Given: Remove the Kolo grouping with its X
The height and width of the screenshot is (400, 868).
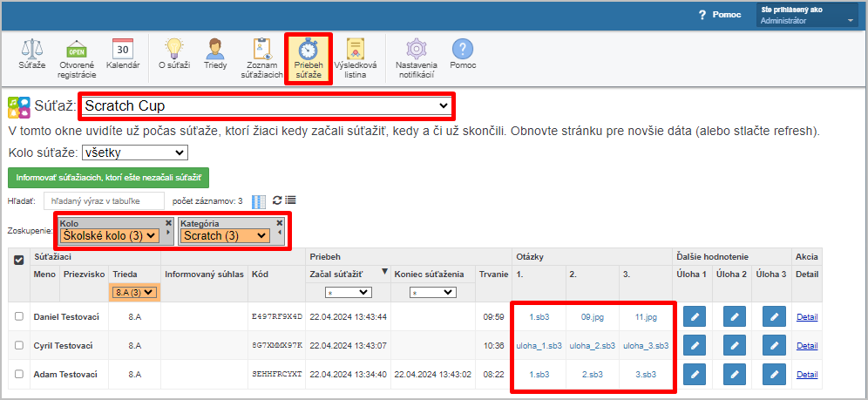Looking at the screenshot, I should click(x=169, y=222).
